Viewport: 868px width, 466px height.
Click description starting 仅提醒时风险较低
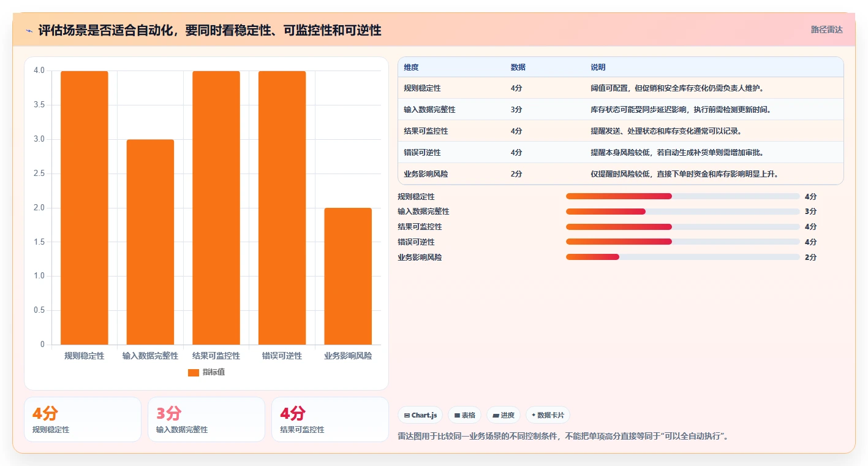click(x=685, y=174)
